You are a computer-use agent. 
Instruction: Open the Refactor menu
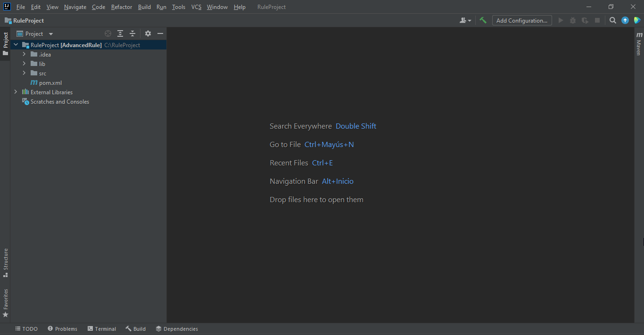pos(121,7)
